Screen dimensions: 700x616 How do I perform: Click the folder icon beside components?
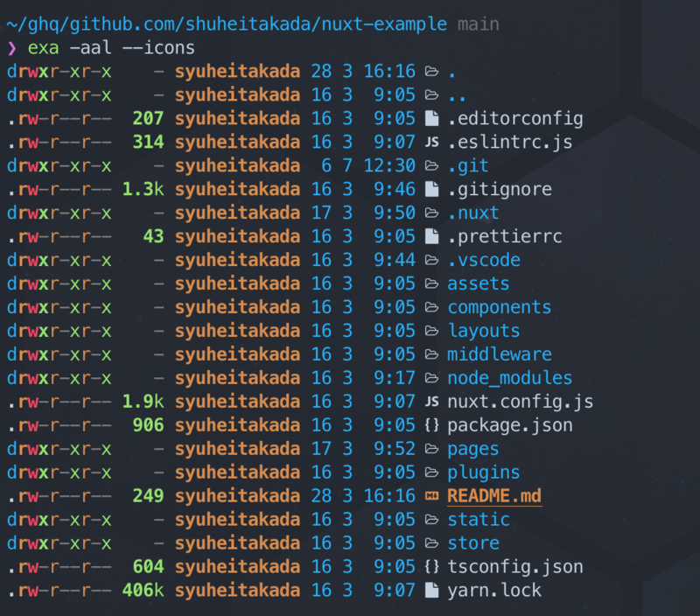[431, 307]
